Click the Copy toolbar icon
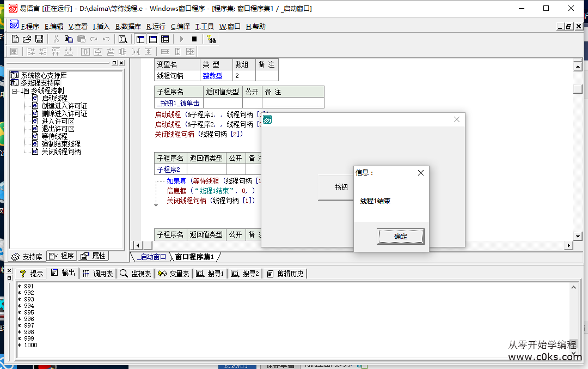Image resolution: width=588 pixels, height=369 pixels. point(69,39)
